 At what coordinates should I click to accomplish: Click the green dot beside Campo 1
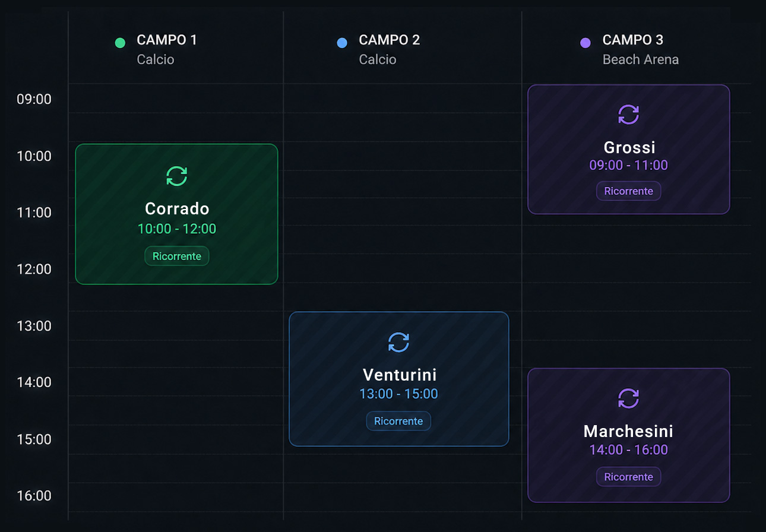(x=120, y=43)
